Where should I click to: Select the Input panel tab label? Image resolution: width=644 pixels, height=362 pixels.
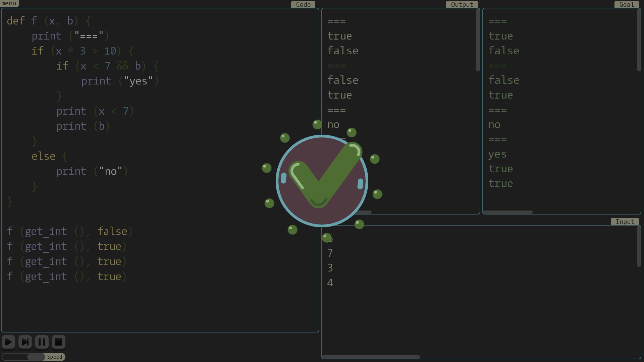coord(625,222)
